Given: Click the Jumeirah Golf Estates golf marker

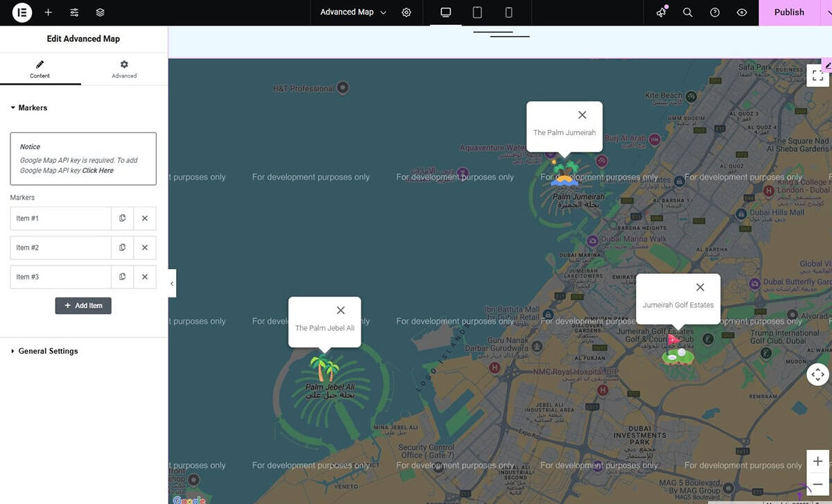Looking at the screenshot, I should [677, 350].
